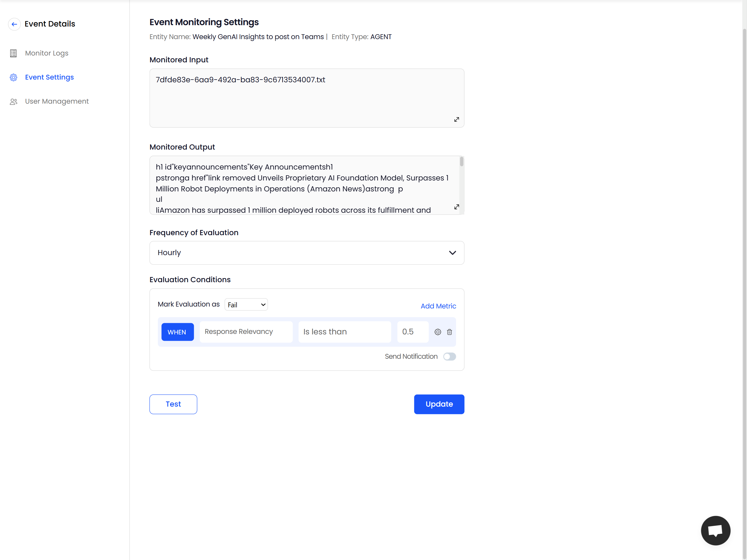
Task: Click inside the Monitored Input text area
Action: pos(307,98)
